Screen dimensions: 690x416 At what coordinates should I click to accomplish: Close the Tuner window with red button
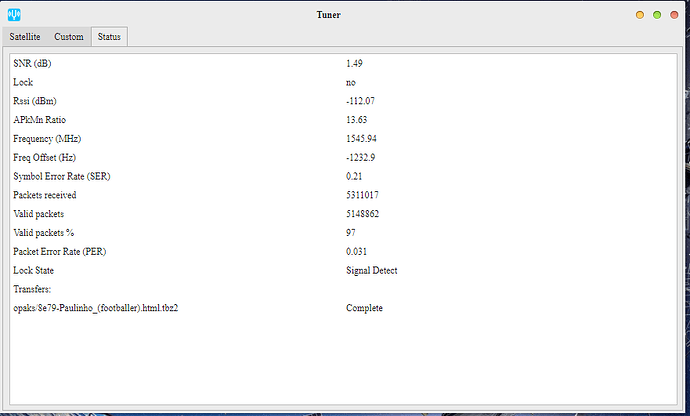coord(674,15)
